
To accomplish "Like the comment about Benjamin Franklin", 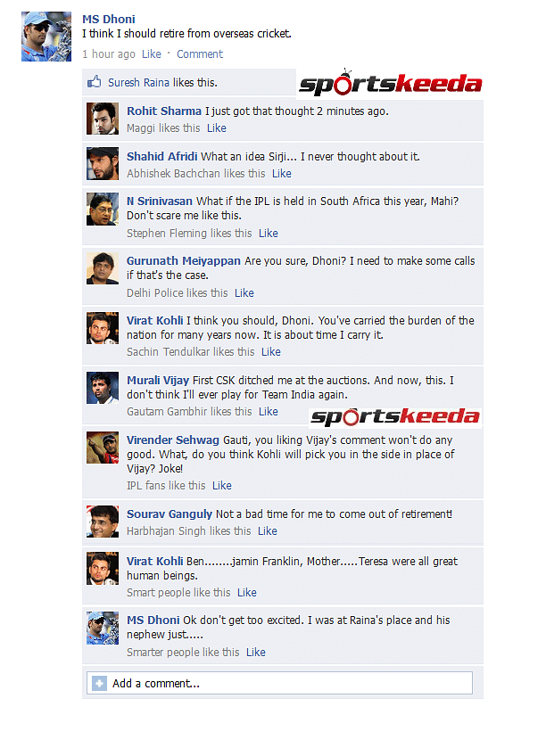I will tap(247, 593).
